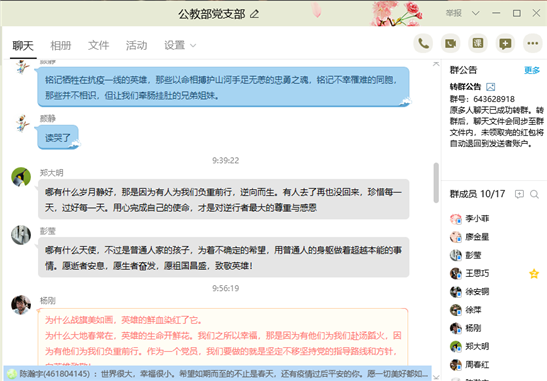
Task: Click 周春红's avatar in member list
Action: [x=456, y=365]
